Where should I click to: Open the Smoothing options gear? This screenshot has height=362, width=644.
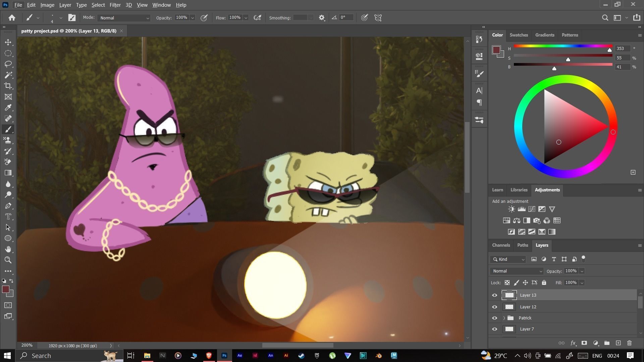(x=322, y=18)
